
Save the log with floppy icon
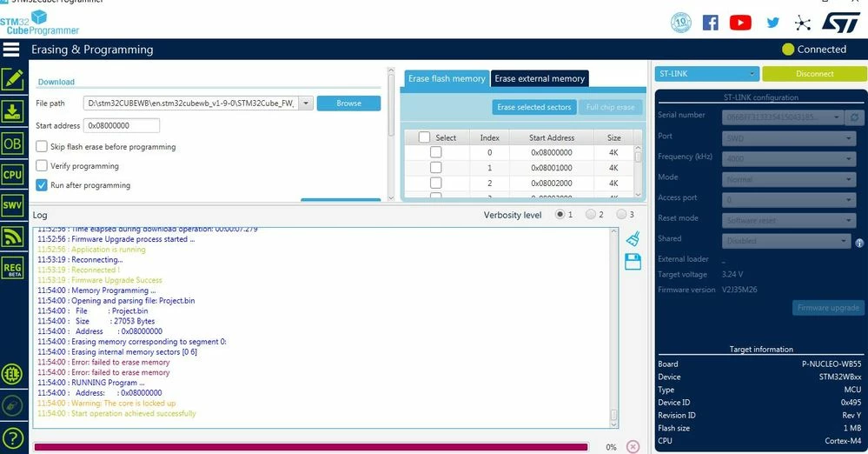point(633,262)
